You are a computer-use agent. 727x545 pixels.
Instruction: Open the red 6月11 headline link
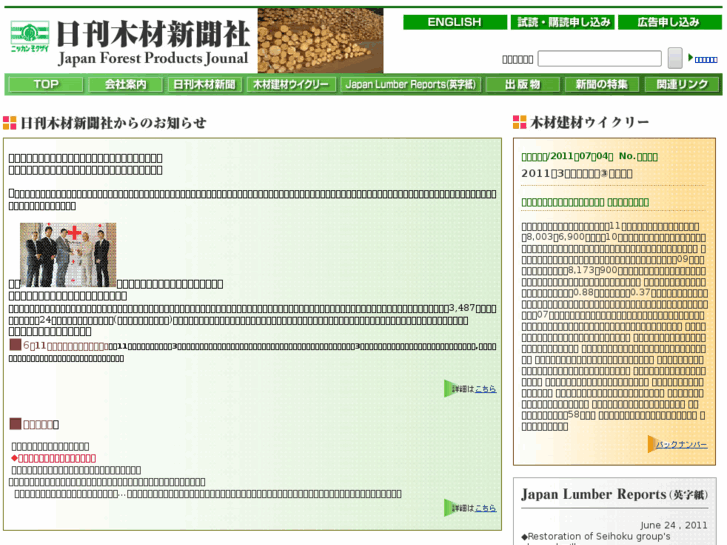(x=65, y=346)
